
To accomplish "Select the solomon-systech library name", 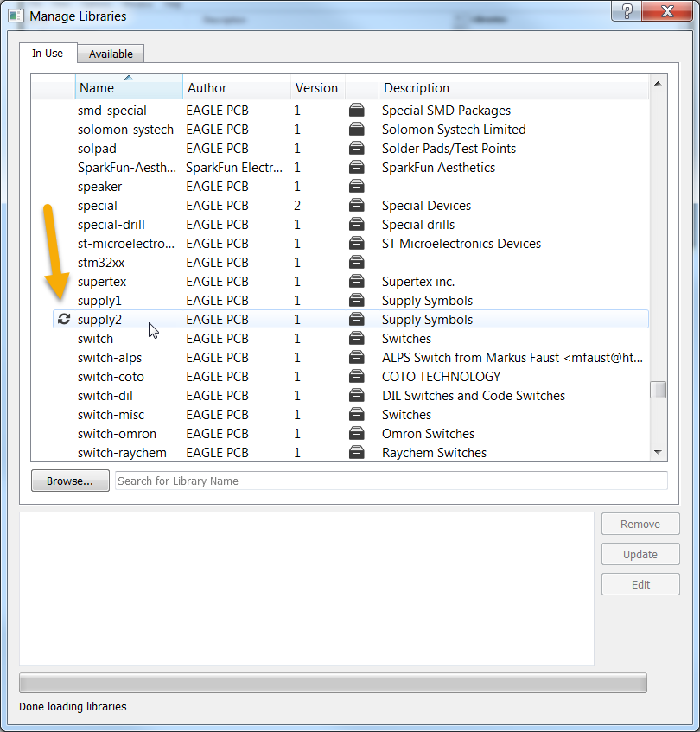I will click(x=125, y=130).
